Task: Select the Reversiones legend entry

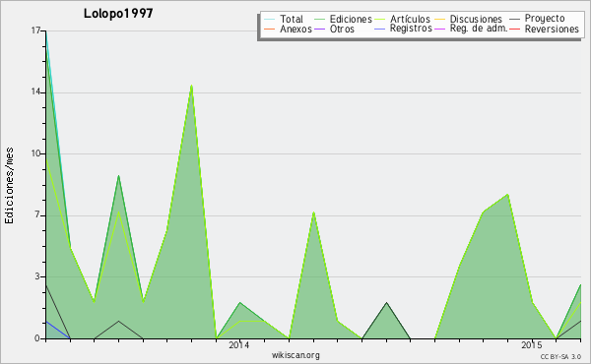Action: (x=552, y=29)
